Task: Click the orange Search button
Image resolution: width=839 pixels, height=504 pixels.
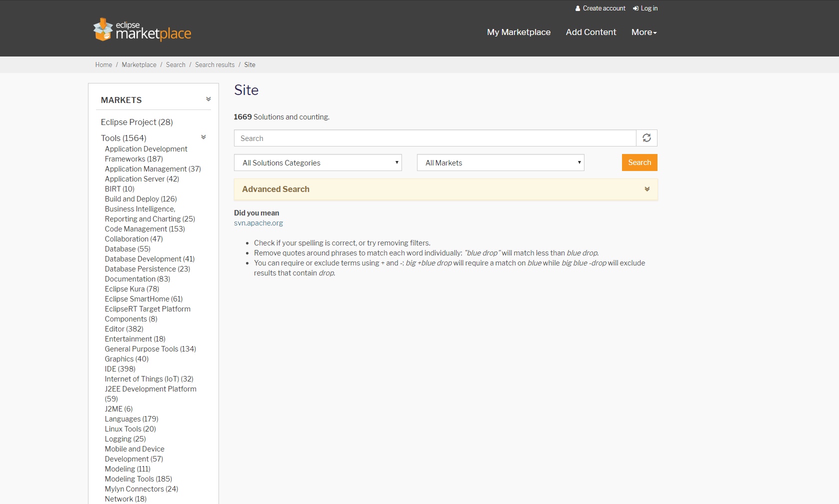Action: tap(639, 162)
